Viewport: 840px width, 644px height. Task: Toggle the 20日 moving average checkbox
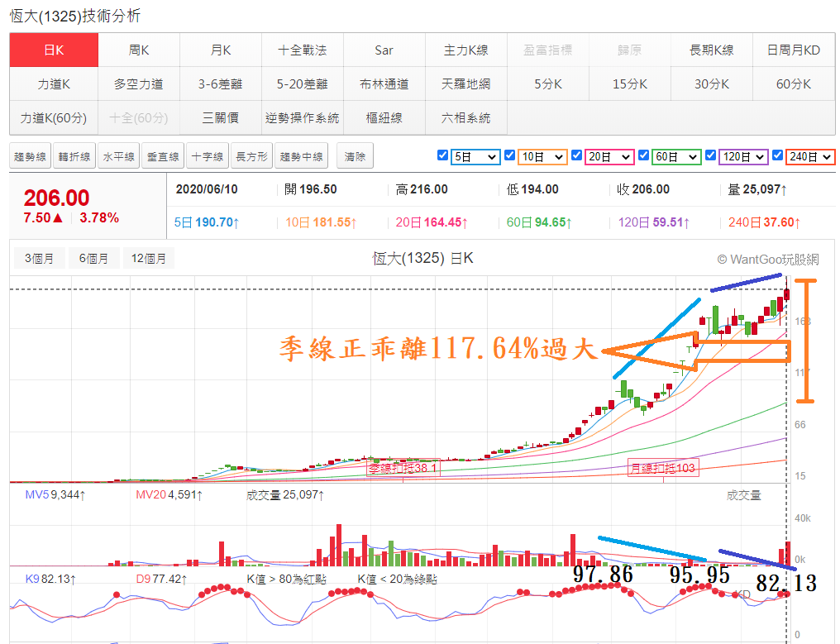click(x=577, y=155)
